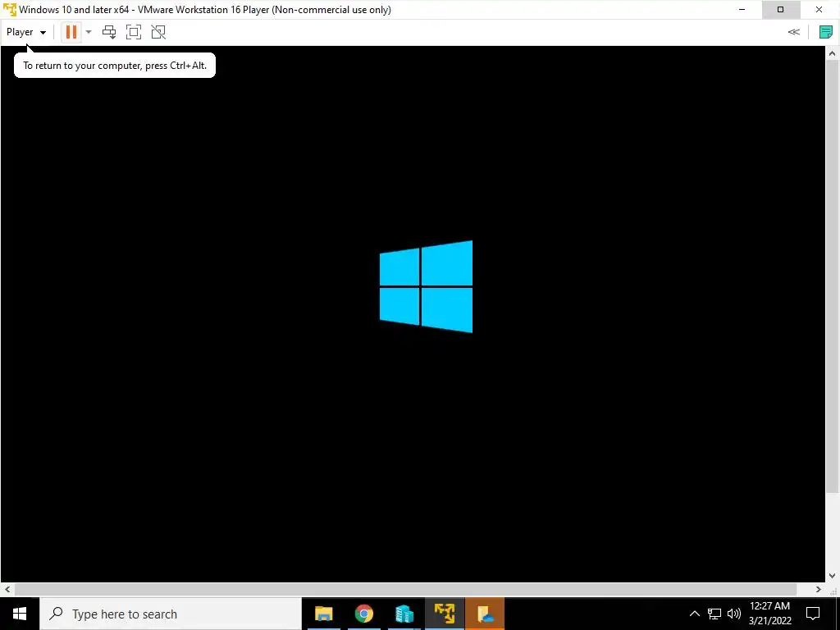This screenshot has width=840, height=630.
Task: Open network status tray icon
Action: point(714,614)
